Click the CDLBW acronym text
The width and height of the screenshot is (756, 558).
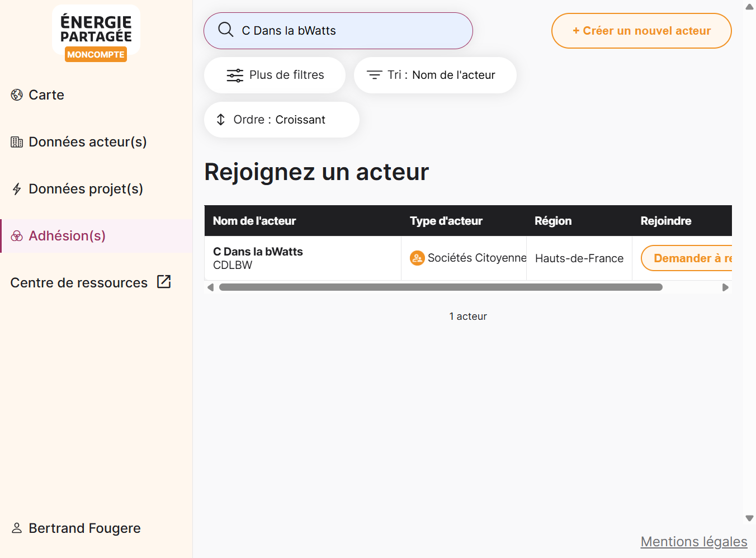tap(233, 265)
